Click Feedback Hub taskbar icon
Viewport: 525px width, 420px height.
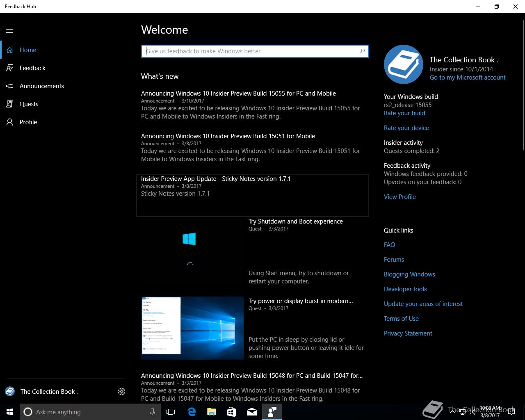coord(272,412)
